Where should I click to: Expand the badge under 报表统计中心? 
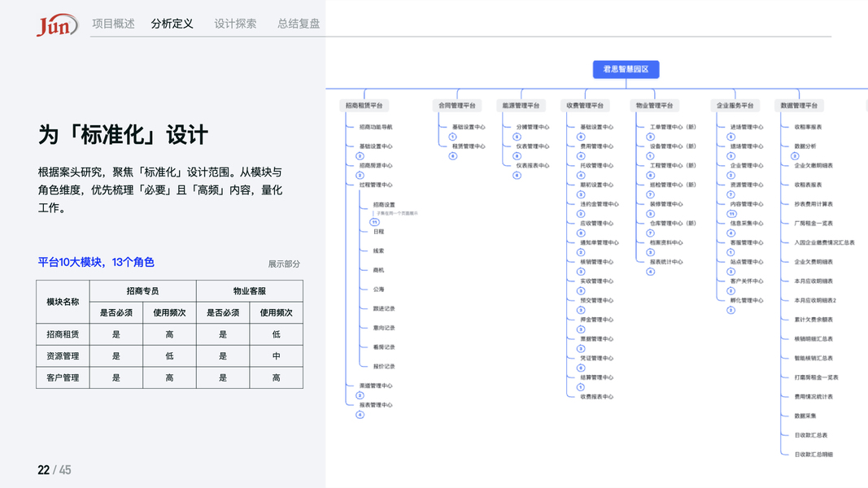[x=651, y=272]
